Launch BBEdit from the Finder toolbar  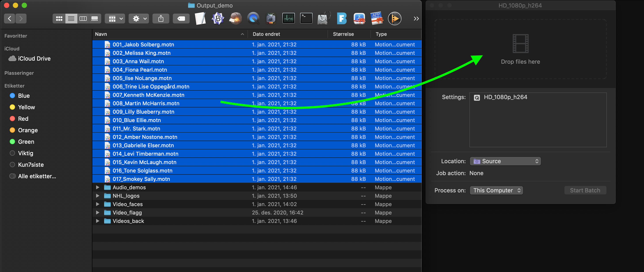218,19
